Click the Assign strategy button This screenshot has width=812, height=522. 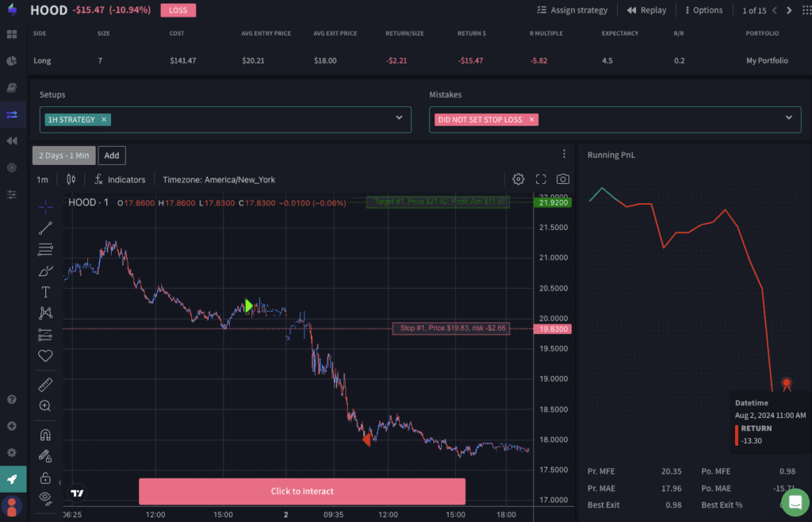click(573, 10)
